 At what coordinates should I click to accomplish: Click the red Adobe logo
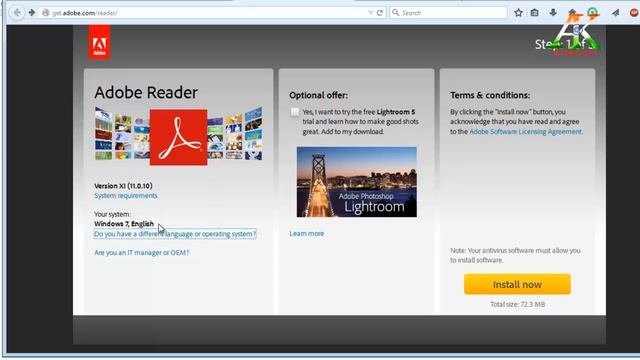(x=100, y=42)
